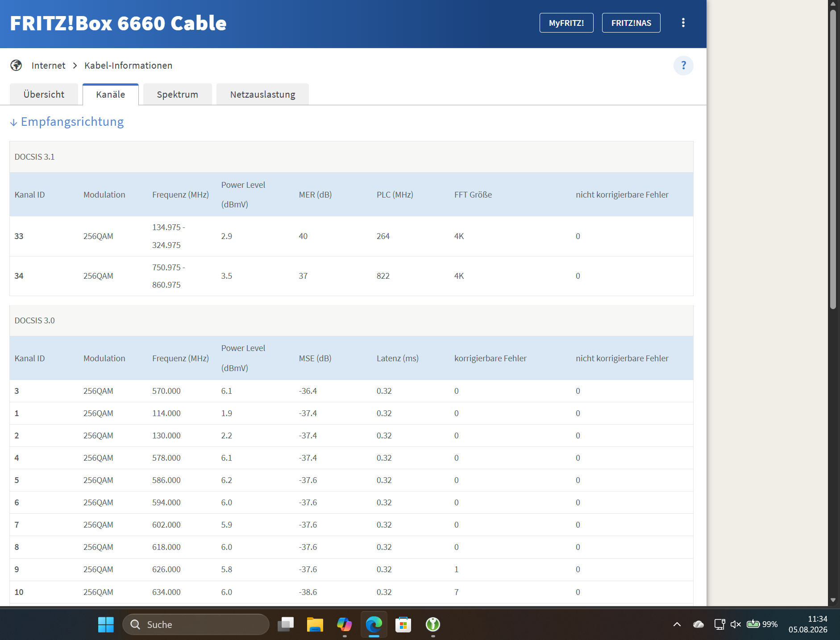Click frequency 578.000 cell
This screenshot has height=640, width=840.
click(x=166, y=458)
